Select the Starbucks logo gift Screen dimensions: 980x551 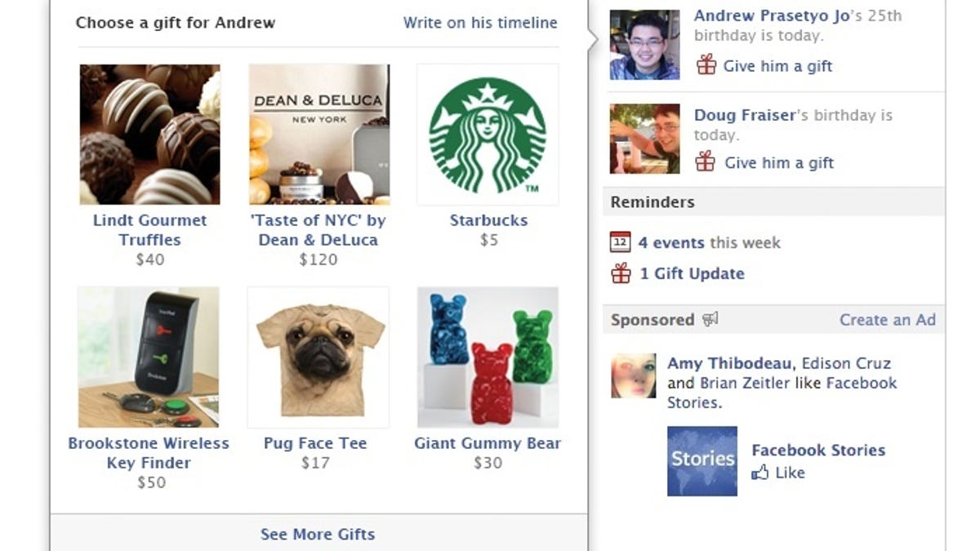[x=488, y=135]
